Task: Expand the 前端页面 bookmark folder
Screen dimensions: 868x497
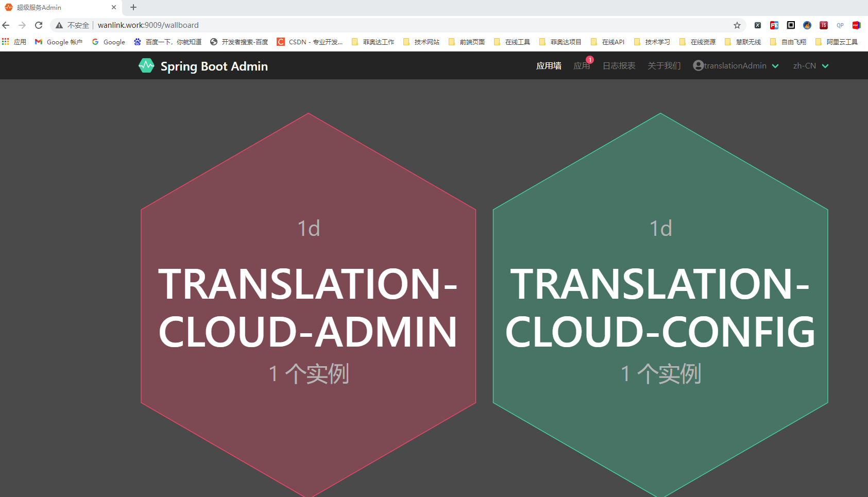Action: coord(467,42)
